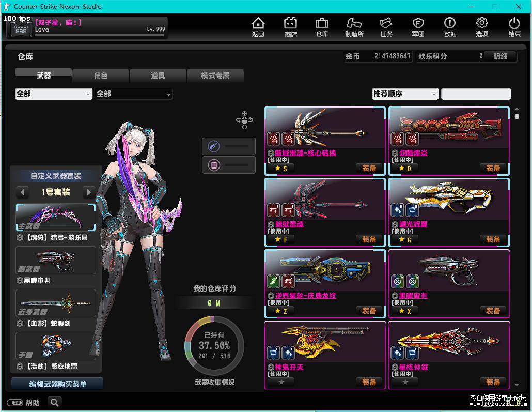Select the 副武器 slot with 黑曜审判
The width and height of the screenshot is (532, 412).
coord(56,260)
